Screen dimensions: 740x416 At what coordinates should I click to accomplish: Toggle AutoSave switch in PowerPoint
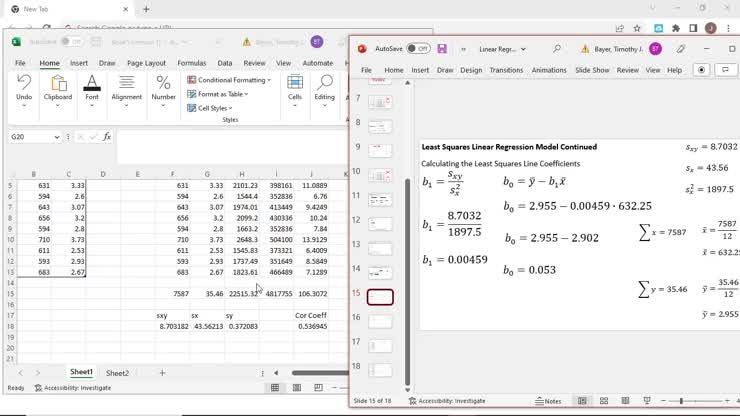click(x=417, y=48)
